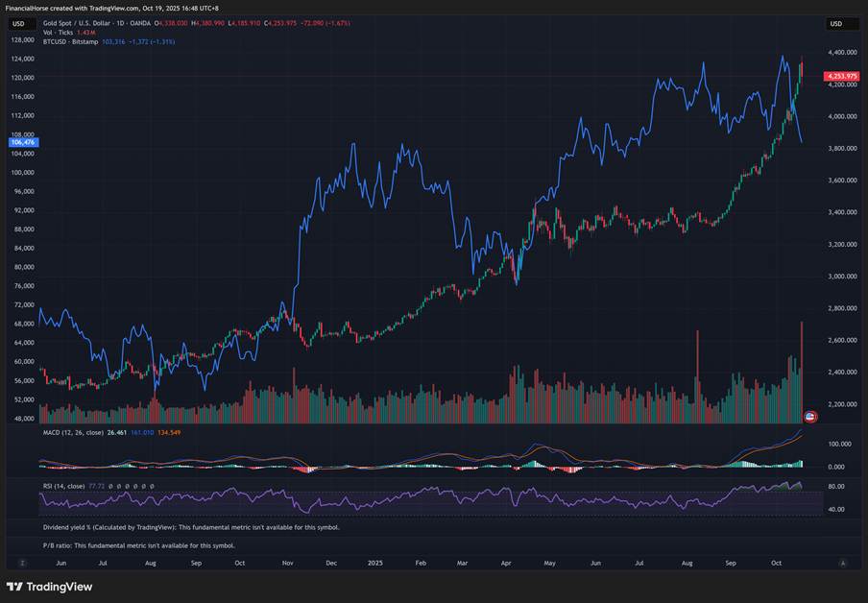Click the Oct marker at right end of timeline
The width and height of the screenshot is (868, 603).
point(778,563)
